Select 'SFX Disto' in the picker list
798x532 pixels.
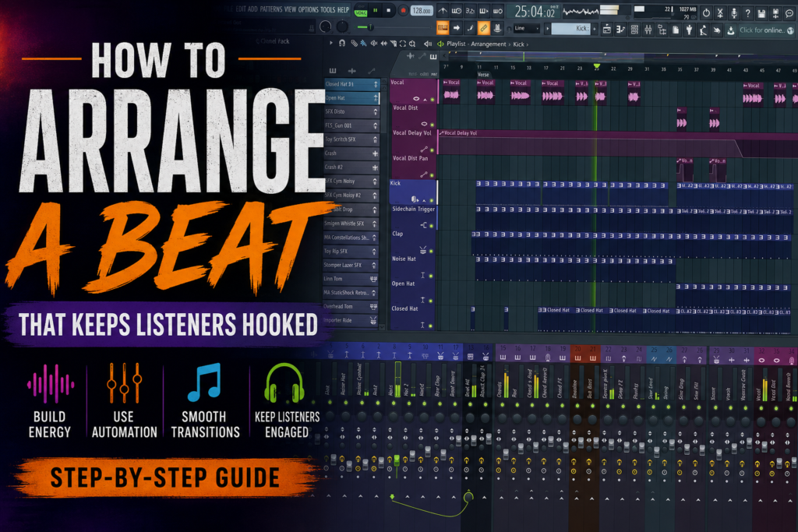(x=351, y=111)
